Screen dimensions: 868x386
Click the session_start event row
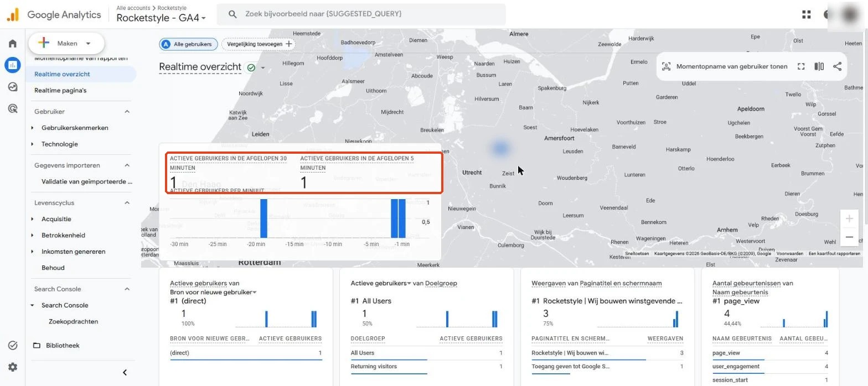point(770,380)
